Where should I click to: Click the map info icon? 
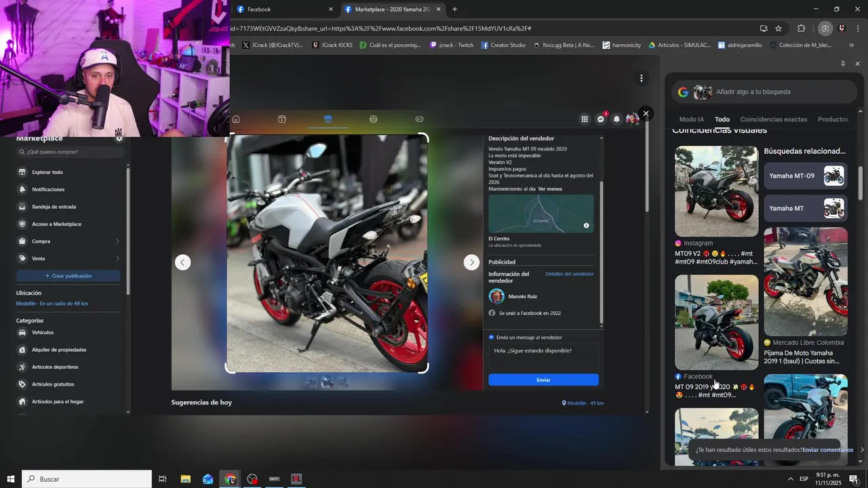pos(587,226)
